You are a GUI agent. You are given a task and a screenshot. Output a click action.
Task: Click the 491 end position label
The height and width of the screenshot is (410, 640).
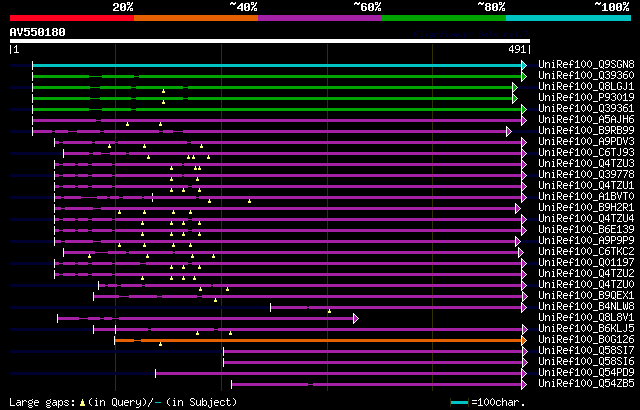[x=517, y=49]
